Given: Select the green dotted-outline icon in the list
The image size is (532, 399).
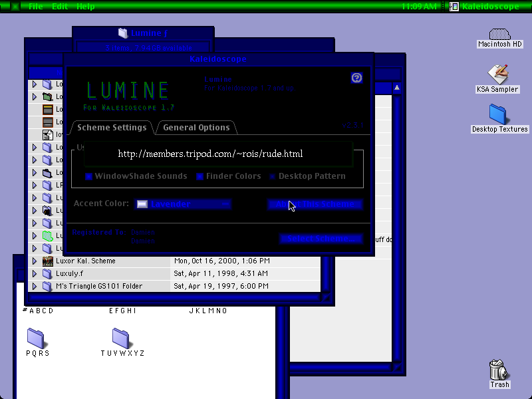Looking at the screenshot, I should click(x=47, y=236).
